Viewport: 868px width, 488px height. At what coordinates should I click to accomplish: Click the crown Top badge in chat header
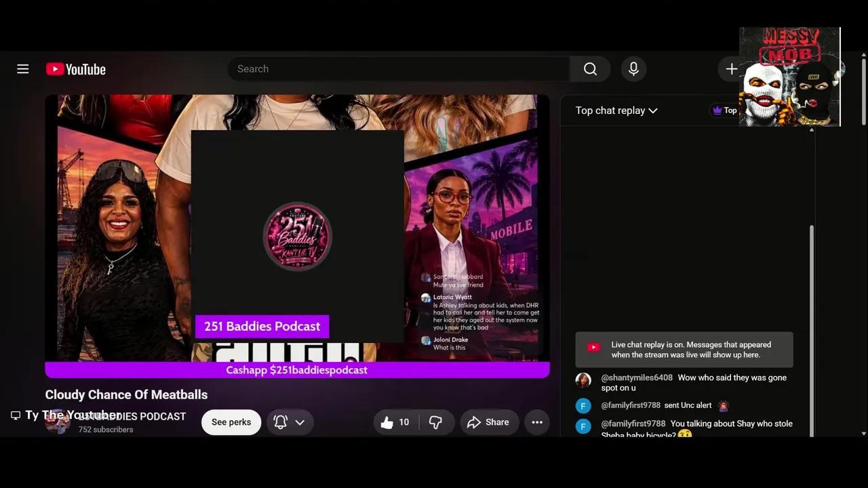tap(724, 110)
